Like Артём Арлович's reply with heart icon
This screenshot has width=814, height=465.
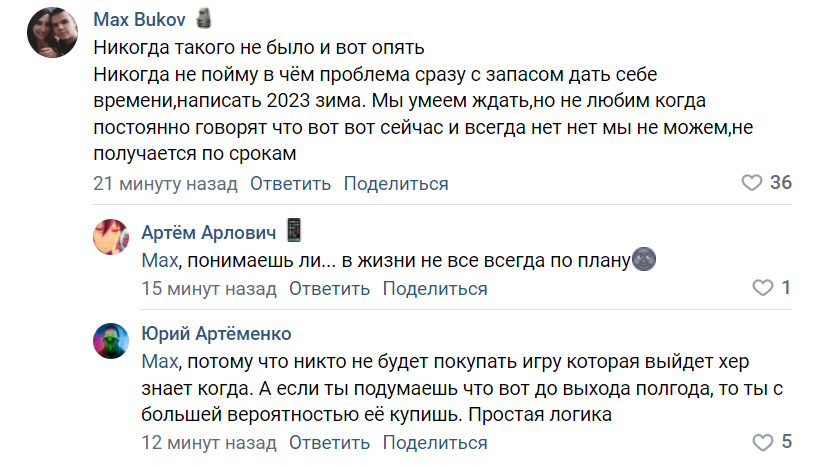click(763, 288)
